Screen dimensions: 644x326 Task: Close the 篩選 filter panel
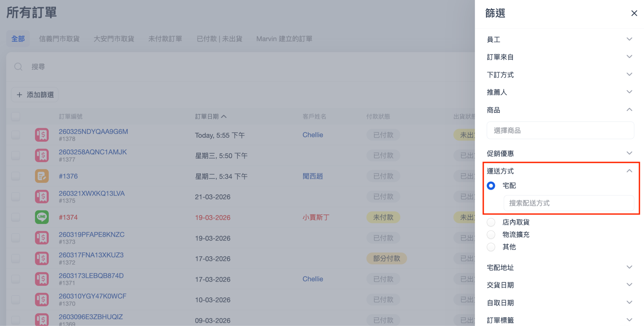coord(634,13)
